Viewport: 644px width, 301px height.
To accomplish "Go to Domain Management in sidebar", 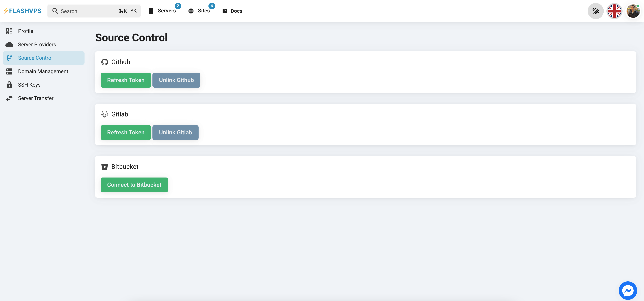I will click(x=43, y=71).
